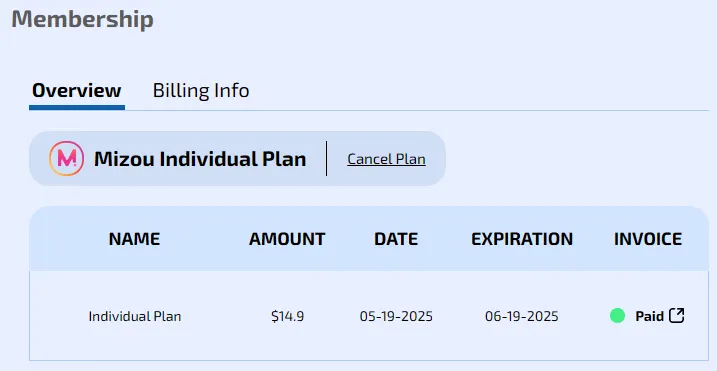The height and width of the screenshot is (371, 717).
Task: Click the $14.9 amount cell
Action: (288, 316)
